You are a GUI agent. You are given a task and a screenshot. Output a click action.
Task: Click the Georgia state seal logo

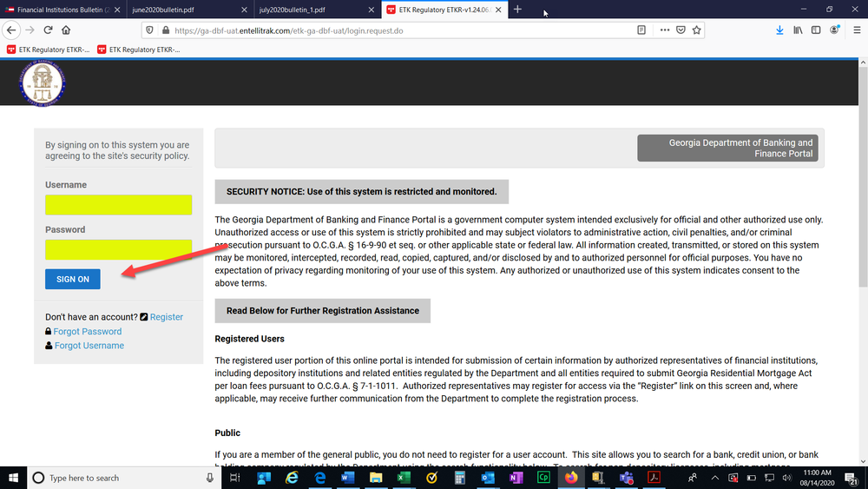(x=43, y=83)
